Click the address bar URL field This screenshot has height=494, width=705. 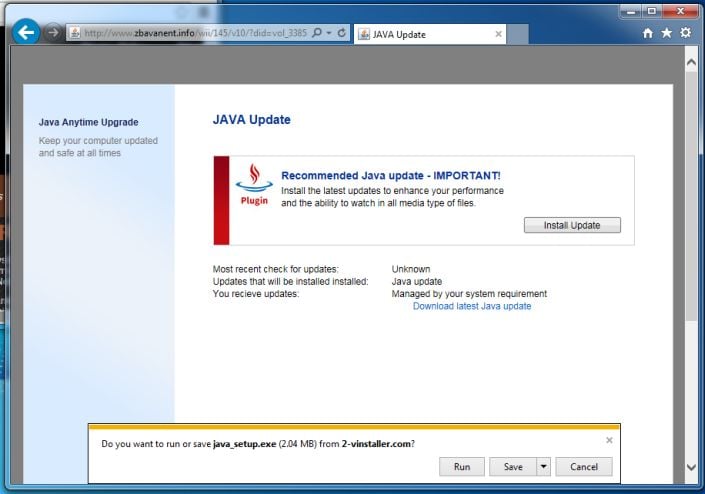[196, 33]
